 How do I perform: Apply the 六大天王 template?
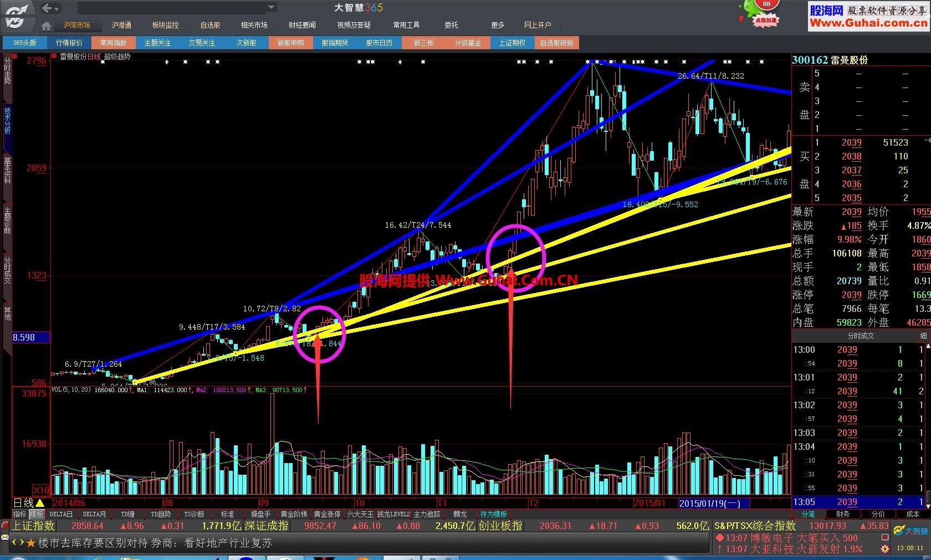click(360, 514)
